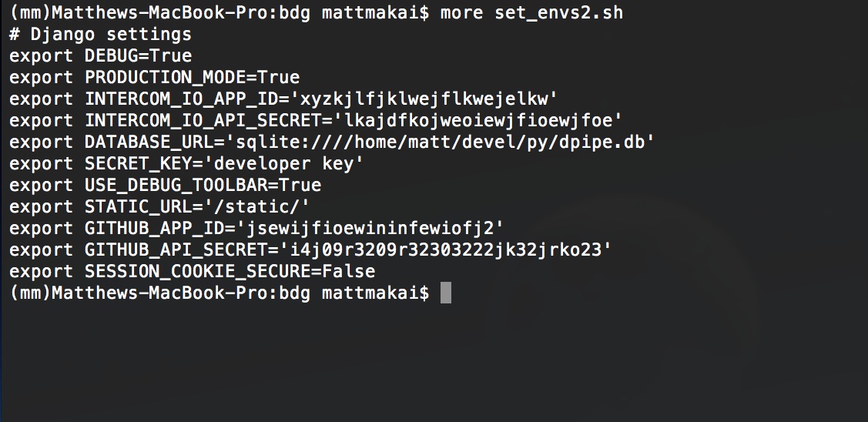868x422 pixels.
Task: Click the '# Django settings' comment line
Action: point(100,35)
